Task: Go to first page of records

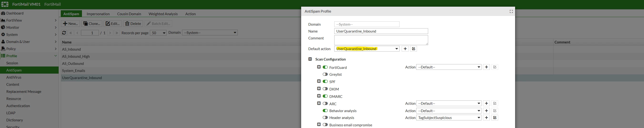Action: pos(71,33)
